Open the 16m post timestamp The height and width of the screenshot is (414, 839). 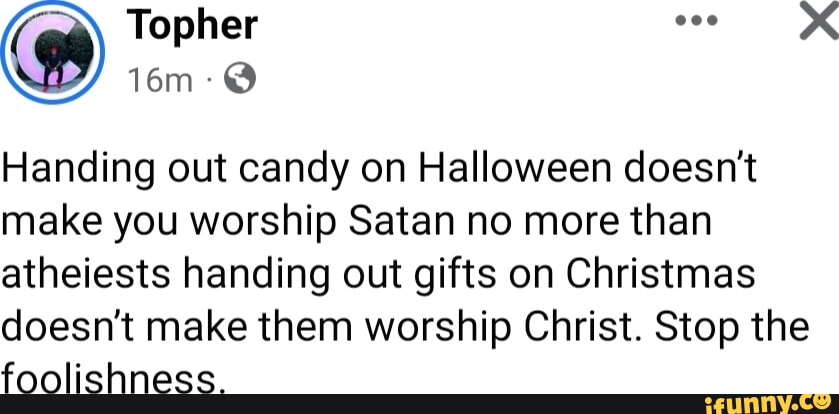click(158, 77)
